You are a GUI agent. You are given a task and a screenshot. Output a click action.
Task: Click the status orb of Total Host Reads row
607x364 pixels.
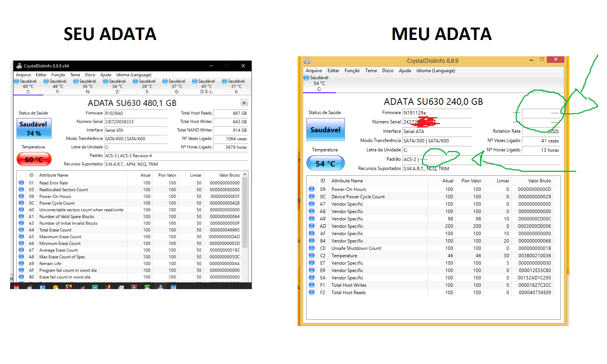click(312, 292)
